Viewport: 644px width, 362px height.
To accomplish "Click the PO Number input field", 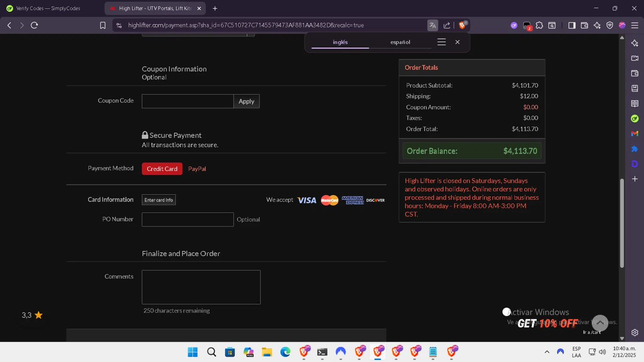I will click(188, 220).
